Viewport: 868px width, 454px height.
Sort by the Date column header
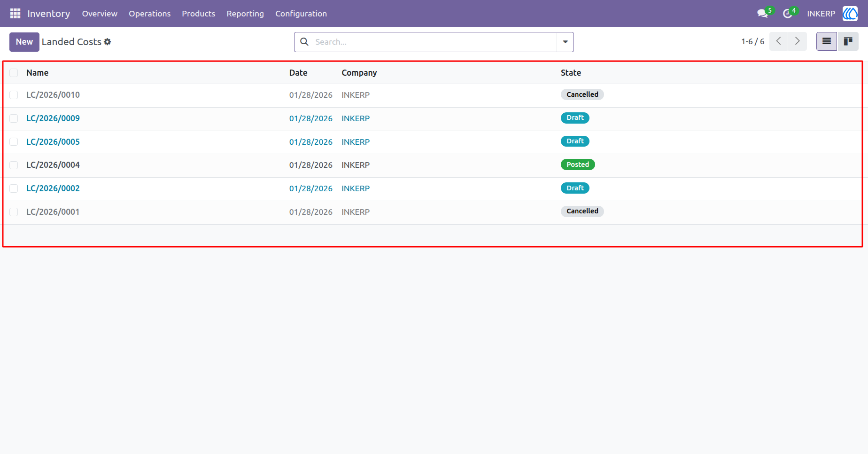pos(298,73)
